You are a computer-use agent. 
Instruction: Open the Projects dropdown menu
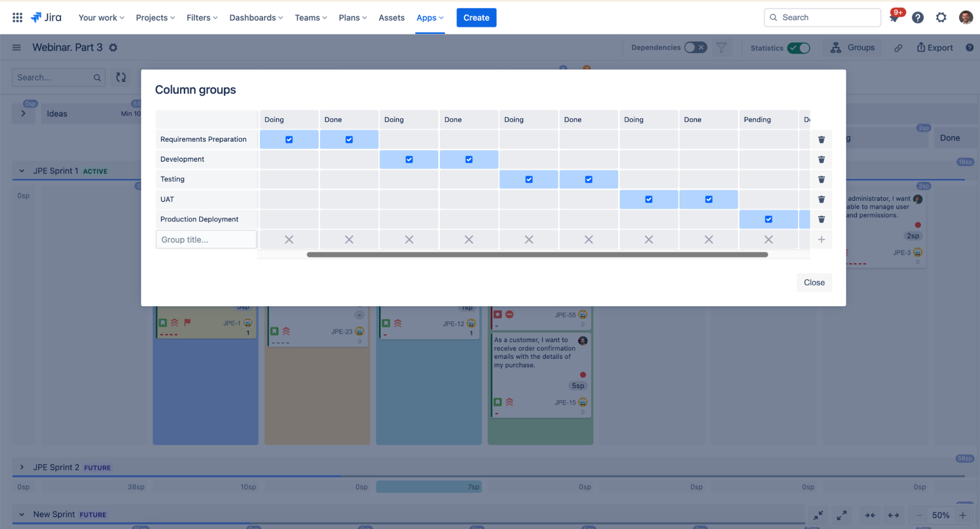pyautogui.click(x=155, y=18)
